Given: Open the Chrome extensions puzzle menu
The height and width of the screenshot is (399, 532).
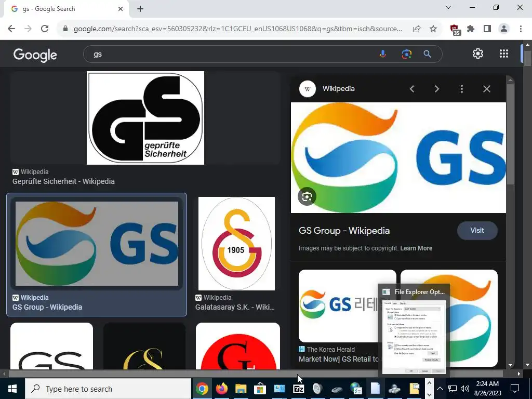Looking at the screenshot, I should click(471, 29).
